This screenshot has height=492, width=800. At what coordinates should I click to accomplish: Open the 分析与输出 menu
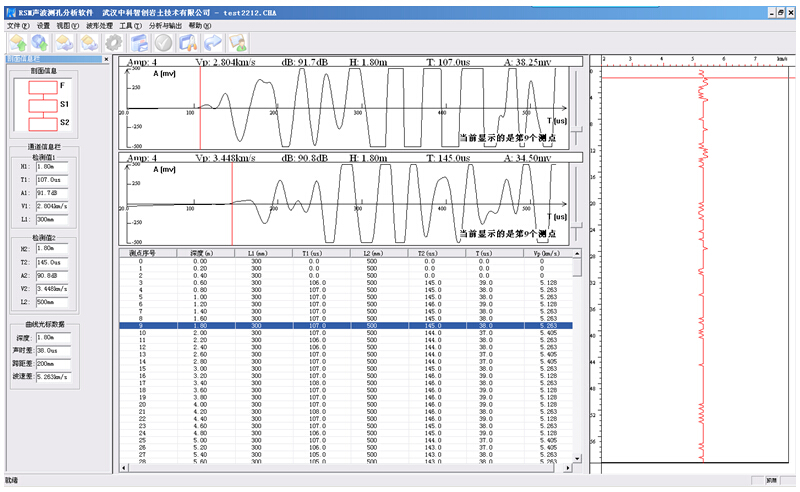pos(165,25)
